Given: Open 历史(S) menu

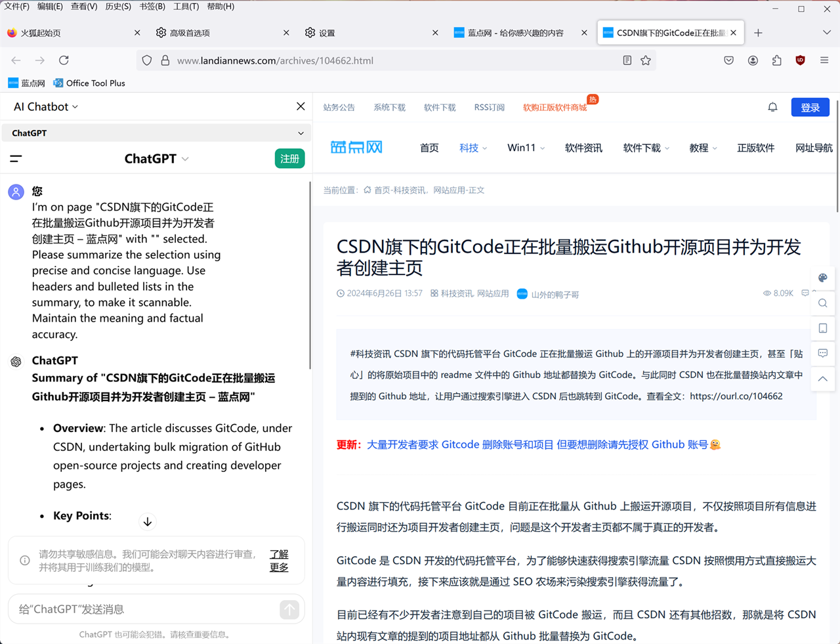Looking at the screenshot, I should pos(118,7).
